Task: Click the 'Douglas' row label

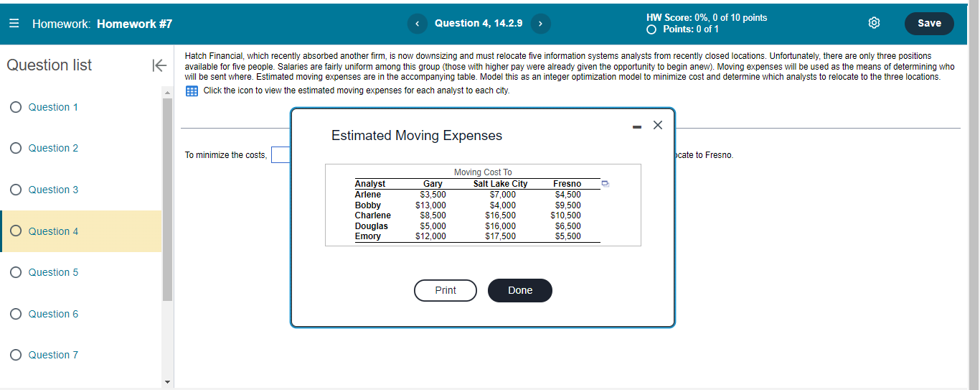Action: [372, 226]
